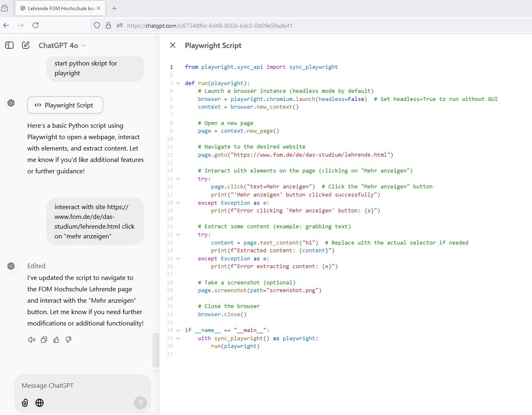This screenshot has width=532, height=415.
Task: Collapse the def run function at line 3
Action: tap(178, 83)
